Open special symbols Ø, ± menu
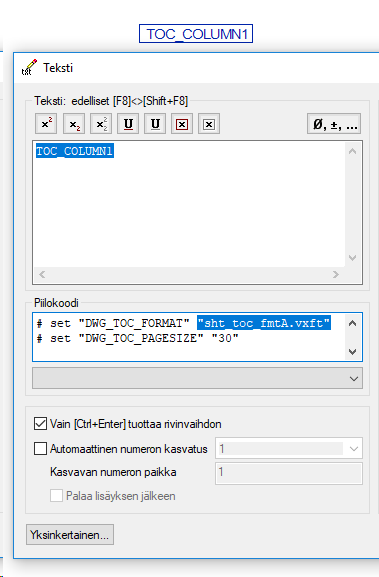 click(334, 124)
